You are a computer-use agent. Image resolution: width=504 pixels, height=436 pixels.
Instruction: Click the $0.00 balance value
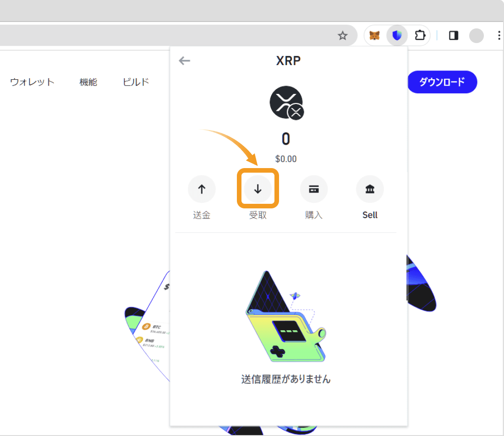[x=286, y=159]
